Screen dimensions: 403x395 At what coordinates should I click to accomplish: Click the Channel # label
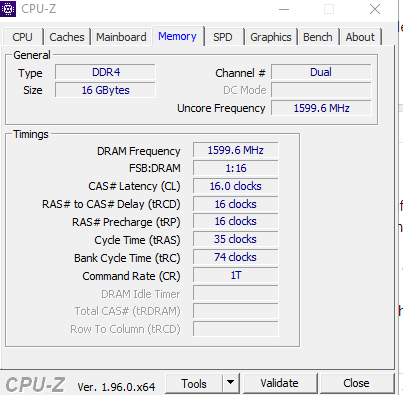[x=240, y=73]
